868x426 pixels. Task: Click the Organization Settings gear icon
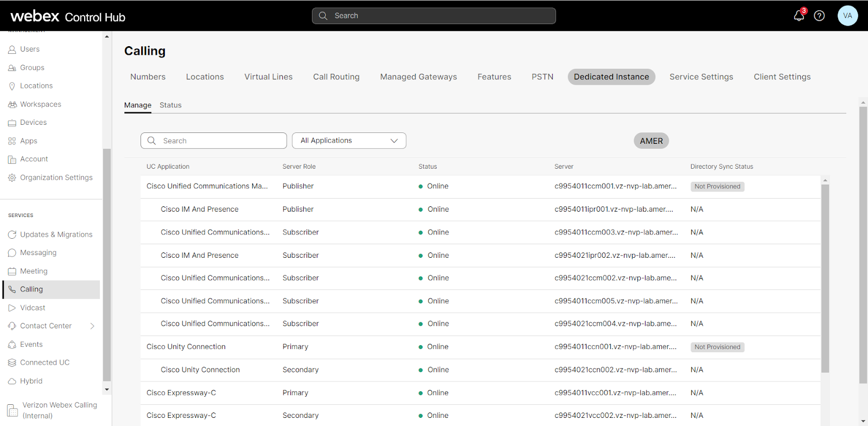(x=12, y=177)
